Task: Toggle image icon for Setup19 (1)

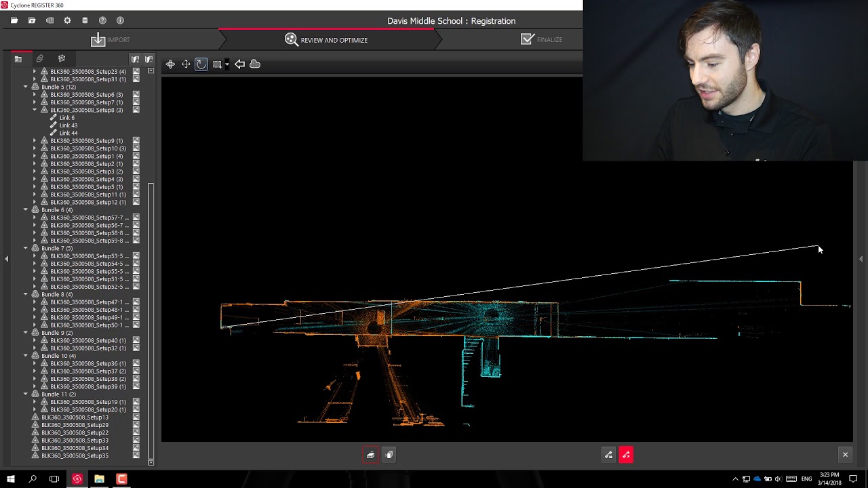Action: click(x=136, y=402)
